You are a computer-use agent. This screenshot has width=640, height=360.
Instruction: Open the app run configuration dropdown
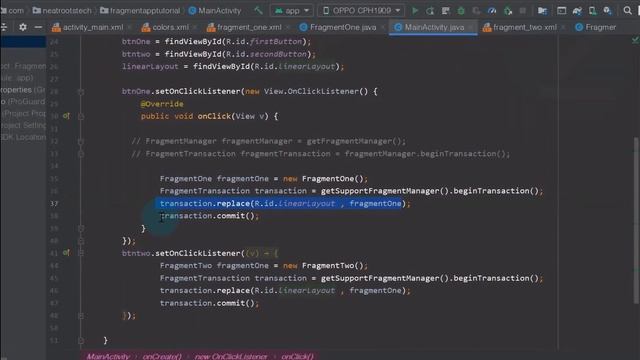click(x=291, y=11)
